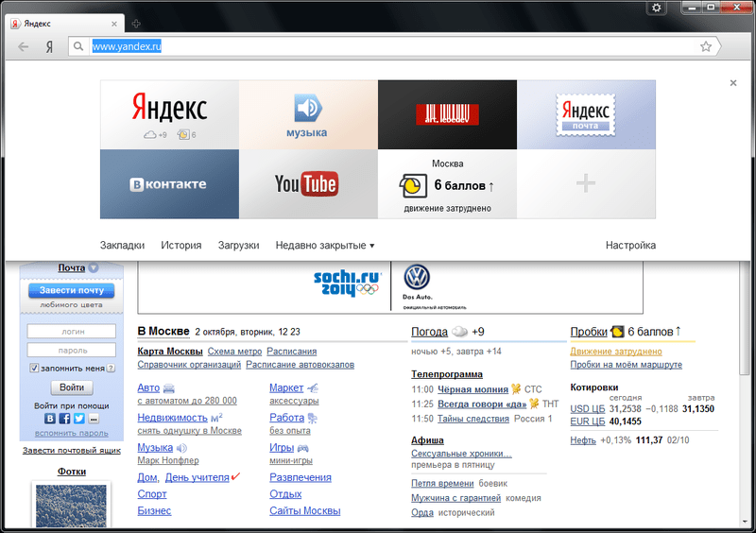Open browser settings gear icon
Viewport: 756px width, 533px height.
(656, 8)
